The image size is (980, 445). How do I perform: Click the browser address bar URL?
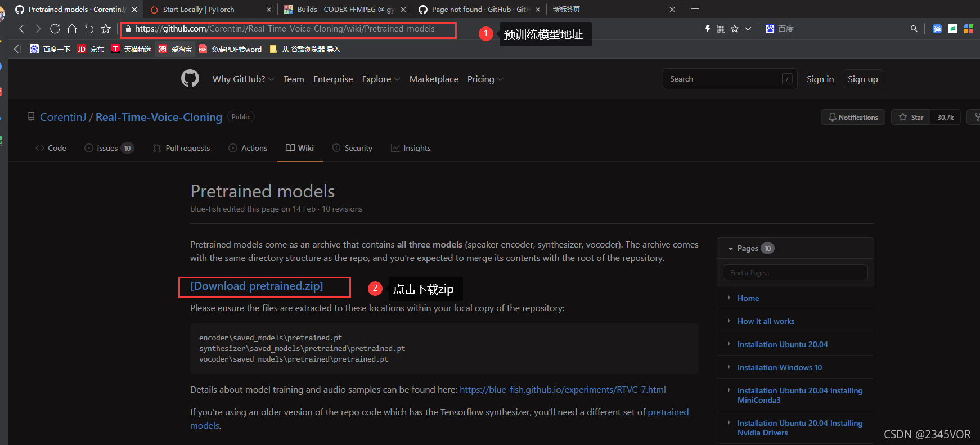(285, 29)
